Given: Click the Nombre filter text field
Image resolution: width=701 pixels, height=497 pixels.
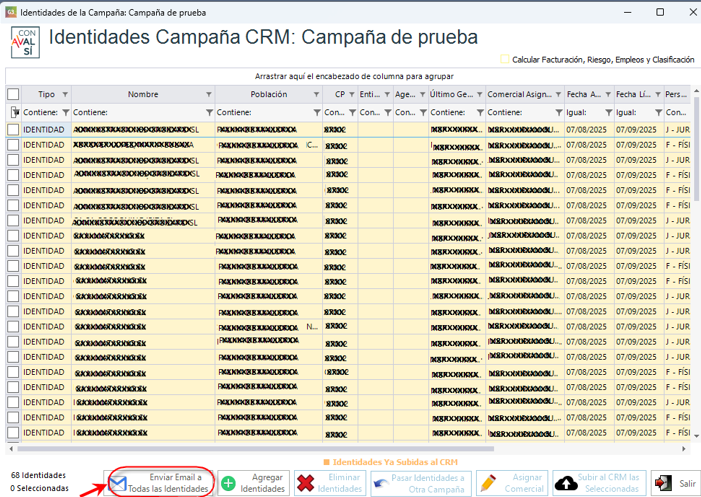Looking at the screenshot, I should tap(135, 112).
